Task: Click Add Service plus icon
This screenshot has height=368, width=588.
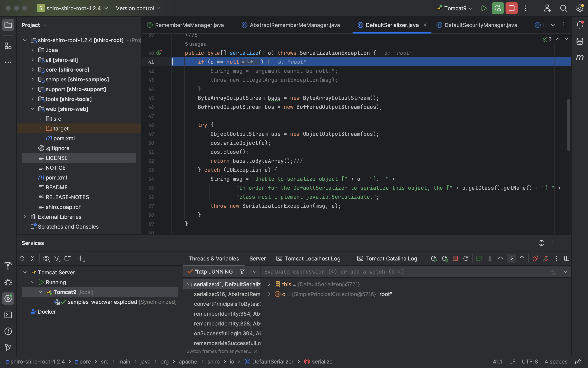Action: point(81,258)
